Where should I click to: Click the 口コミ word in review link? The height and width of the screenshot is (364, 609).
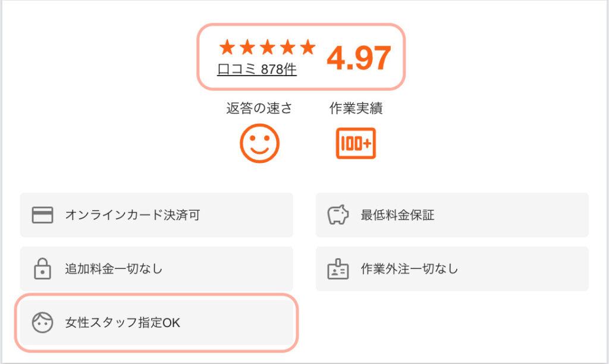coord(237,70)
